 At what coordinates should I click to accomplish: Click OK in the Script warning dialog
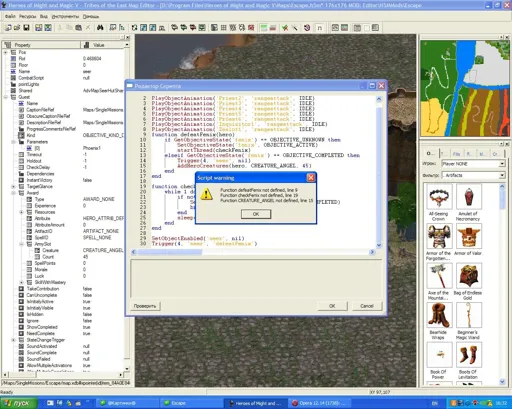click(x=256, y=214)
